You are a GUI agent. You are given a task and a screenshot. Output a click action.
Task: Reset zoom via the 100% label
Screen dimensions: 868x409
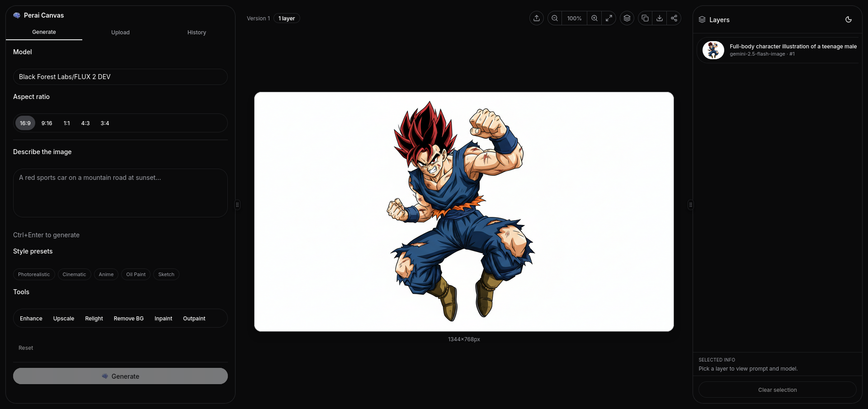pyautogui.click(x=574, y=18)
